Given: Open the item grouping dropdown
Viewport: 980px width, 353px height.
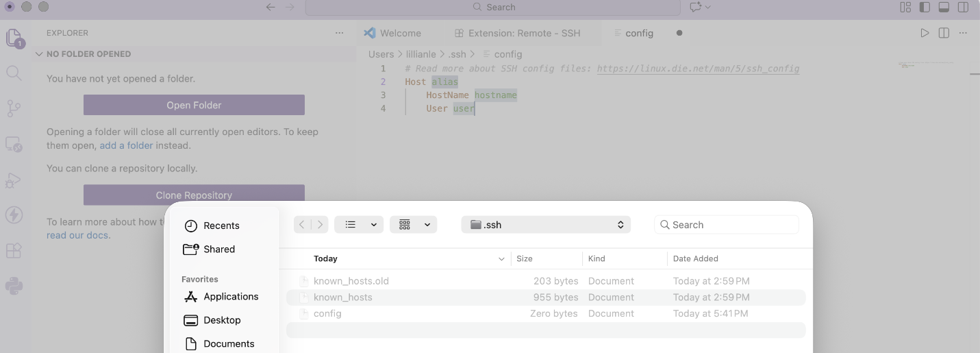Looking at the screenshot, I should [413, 224].
